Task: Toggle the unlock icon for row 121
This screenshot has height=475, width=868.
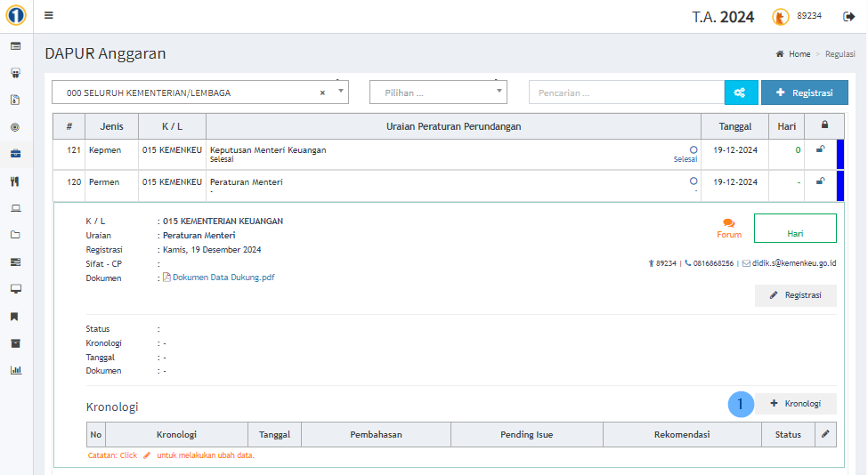Action: pos(820,149)
